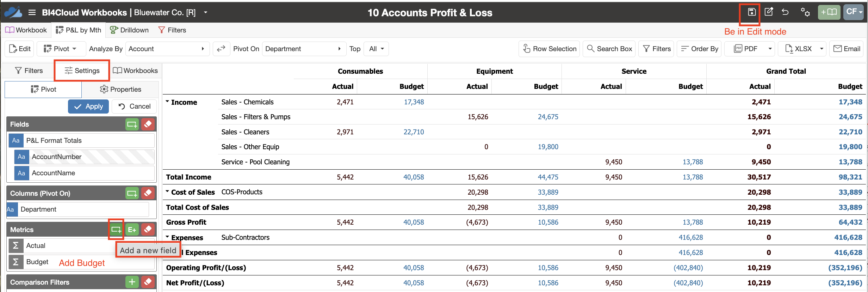Screen dimensions: 868x292
Task: Click the Apply button
Action: [88, 106]
